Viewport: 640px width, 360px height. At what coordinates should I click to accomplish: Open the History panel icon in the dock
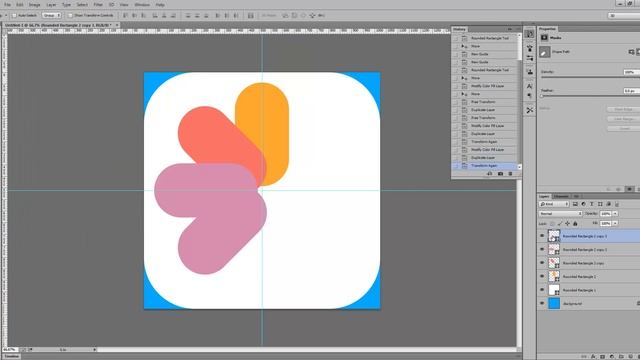(x=529, y=34)
